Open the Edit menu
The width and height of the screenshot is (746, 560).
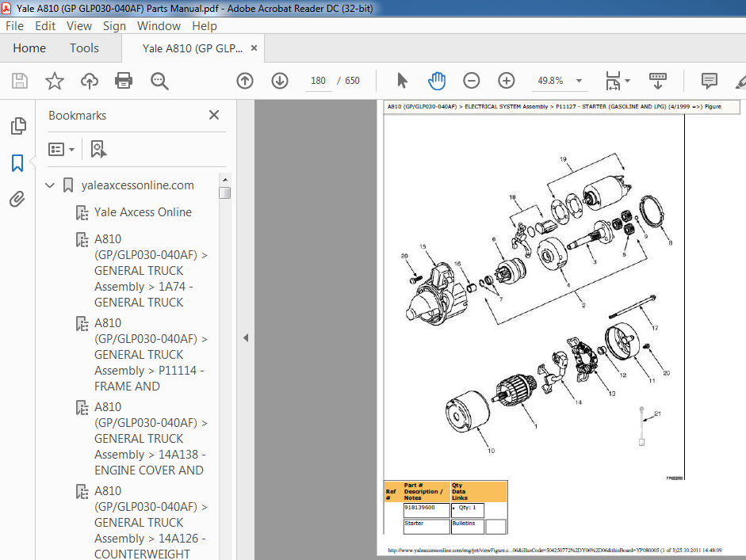click(45, 26)
